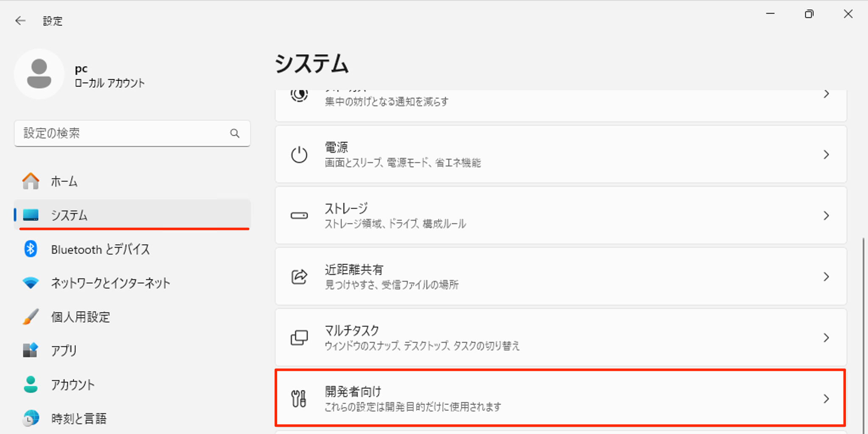Click the 開発者向け wrench icon

(299, 398)
